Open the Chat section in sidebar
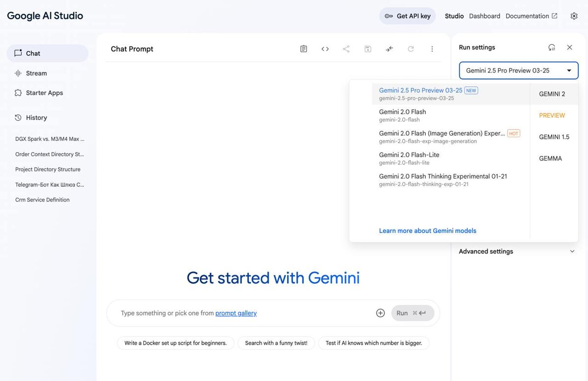Screen dimensions: 588x381 48,53
